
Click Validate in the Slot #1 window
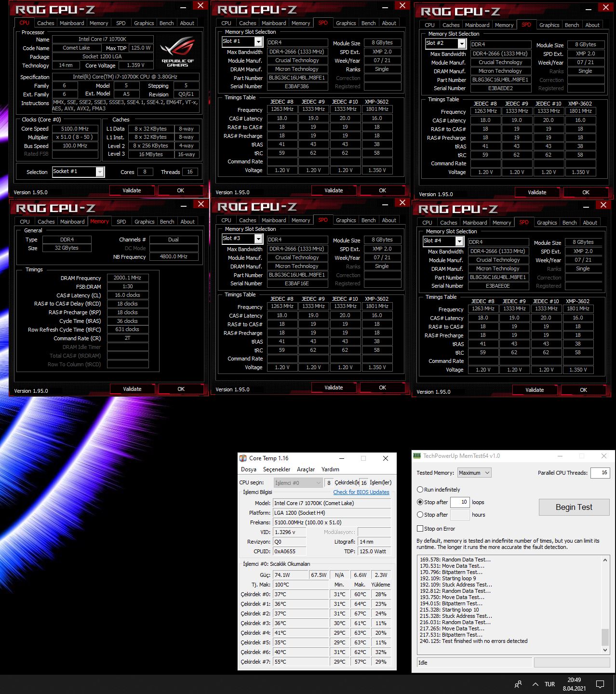pos(334,190)
